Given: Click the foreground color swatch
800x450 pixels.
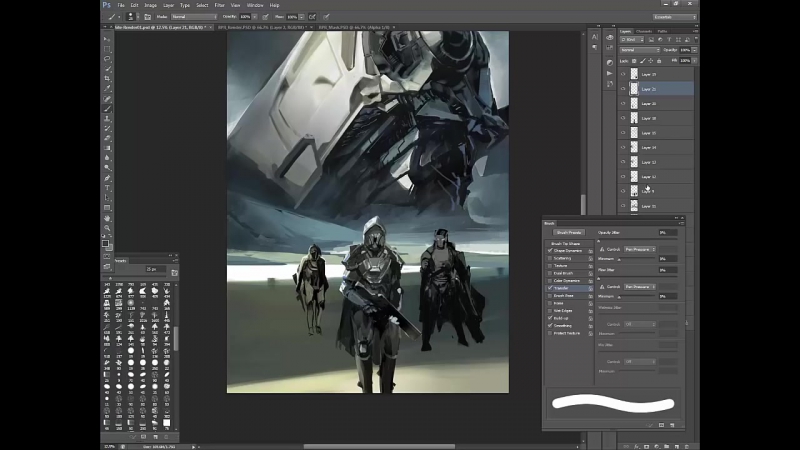Looking at the screenshot, I should pyautogui.click(x=105, y=244).
